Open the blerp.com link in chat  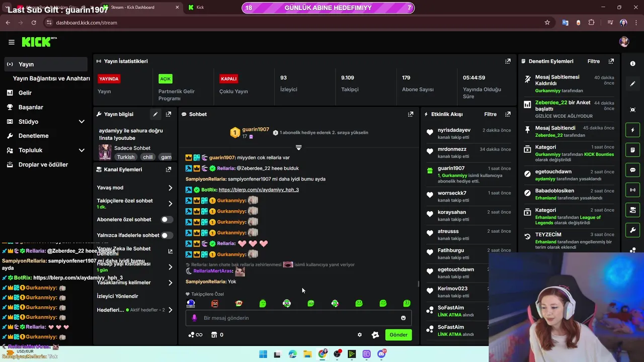coord(259,190)
